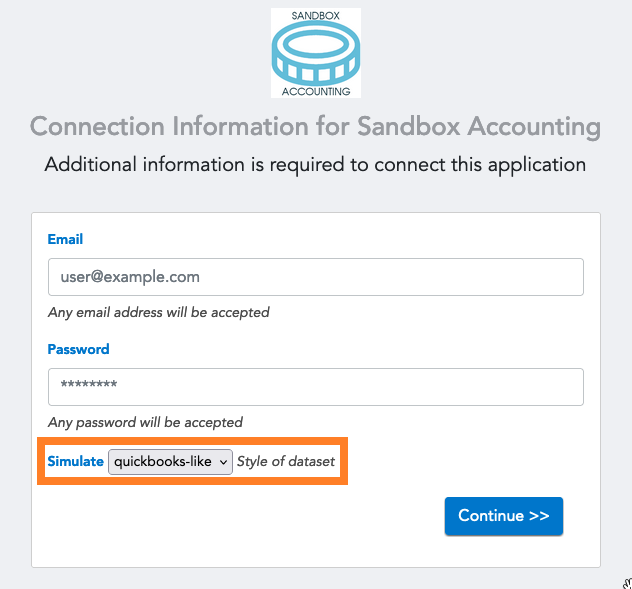Click the Email field label

point(65,239)
